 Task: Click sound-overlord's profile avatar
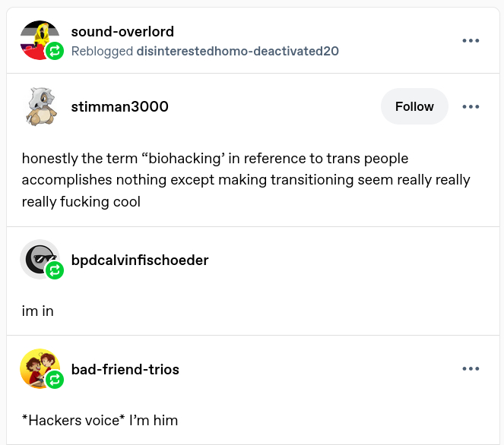[x=38, y=38]
